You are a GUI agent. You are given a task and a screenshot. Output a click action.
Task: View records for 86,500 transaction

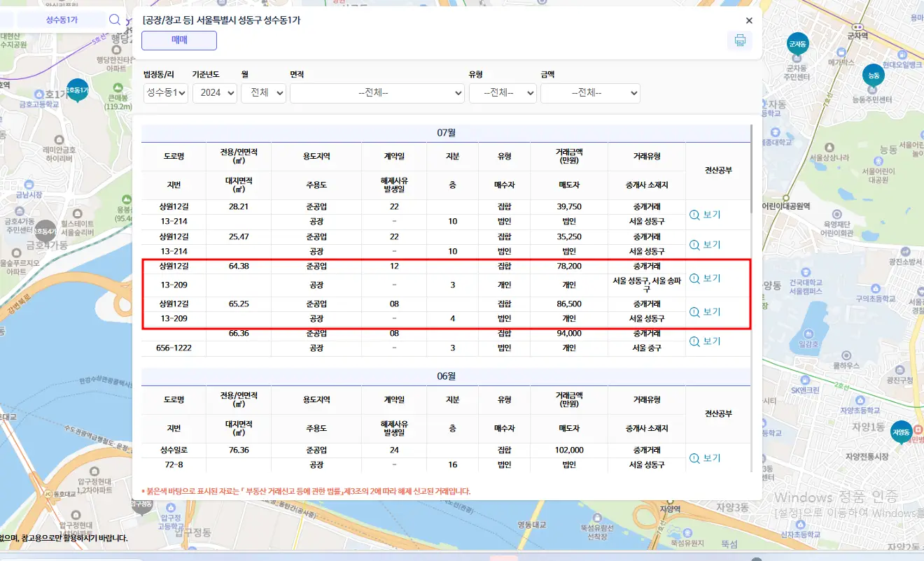tap(705, 312)
